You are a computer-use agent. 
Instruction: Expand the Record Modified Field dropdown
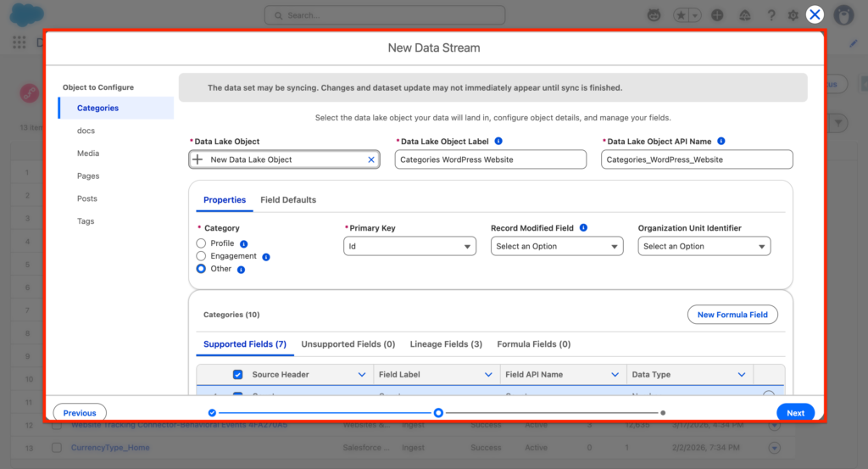click(x=557, y=247)
